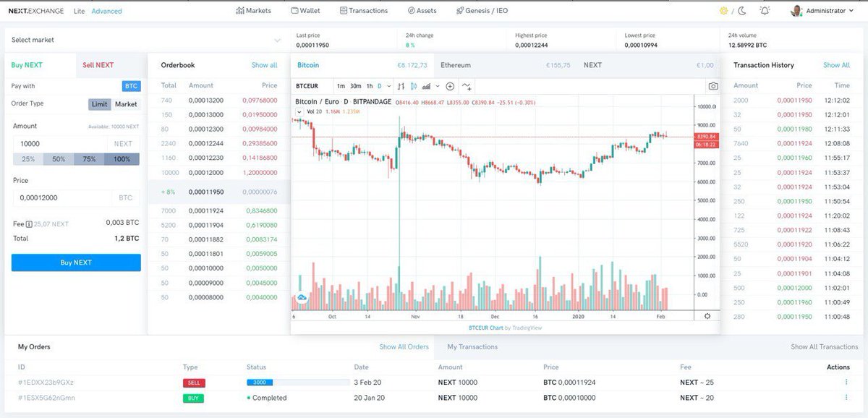The width and height of the screenshot is (868, 418).
Task: Click orderbook price 0,8346800
Action: coord(261,210)
